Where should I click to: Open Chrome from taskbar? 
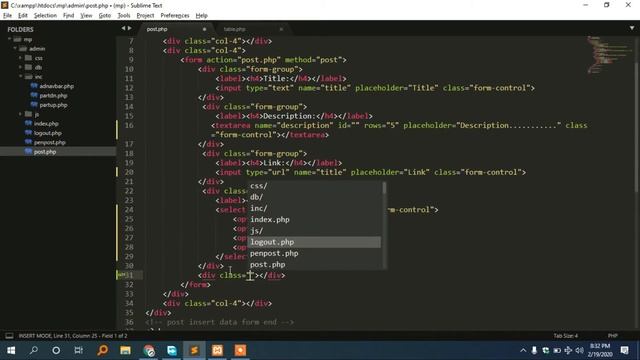click(x=149, y=350)
